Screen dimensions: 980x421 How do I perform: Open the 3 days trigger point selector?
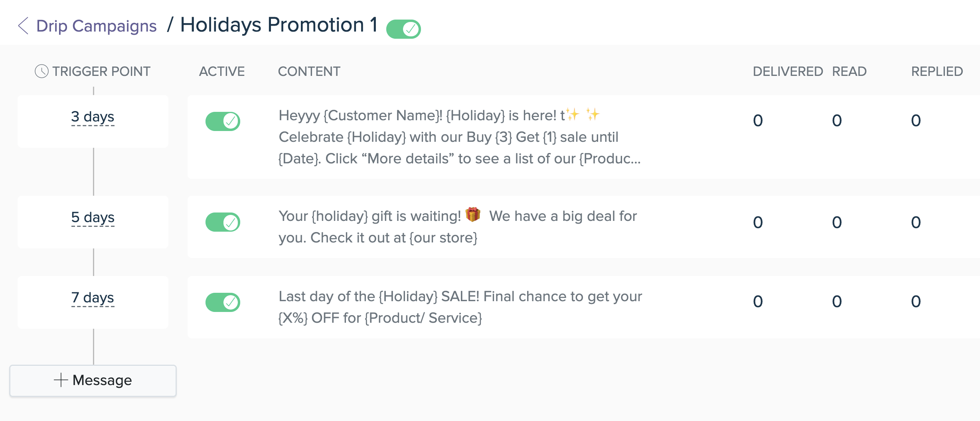pos(93,117)
